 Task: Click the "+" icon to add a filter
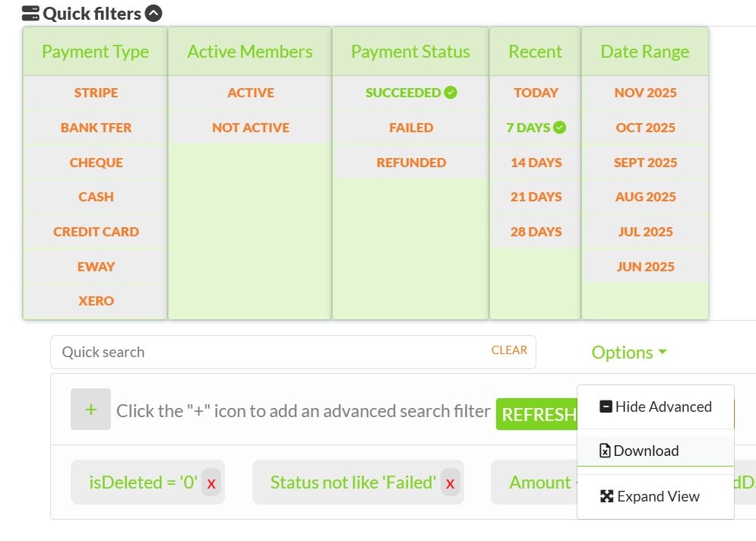pyautogui.click(x=90, y=409)
